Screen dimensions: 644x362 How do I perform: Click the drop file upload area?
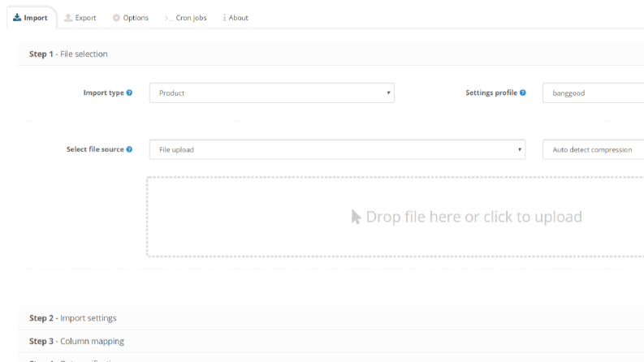[395, 217]
